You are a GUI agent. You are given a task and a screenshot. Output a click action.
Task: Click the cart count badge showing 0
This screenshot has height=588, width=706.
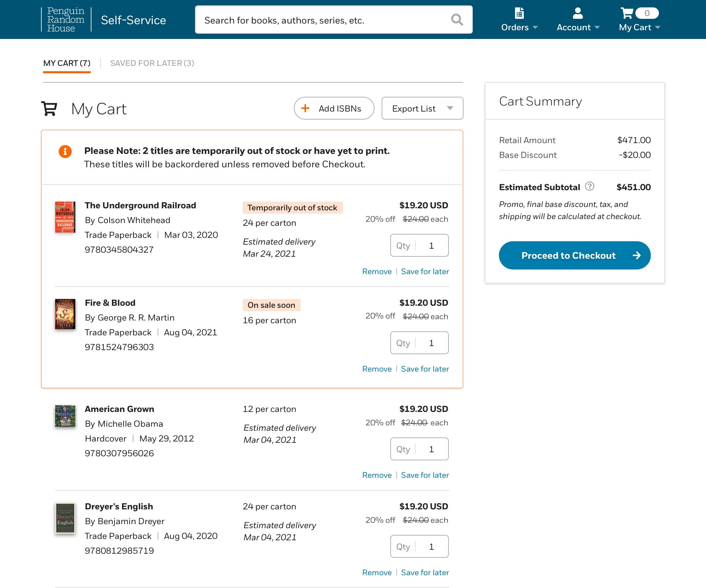tap(647, 13)
